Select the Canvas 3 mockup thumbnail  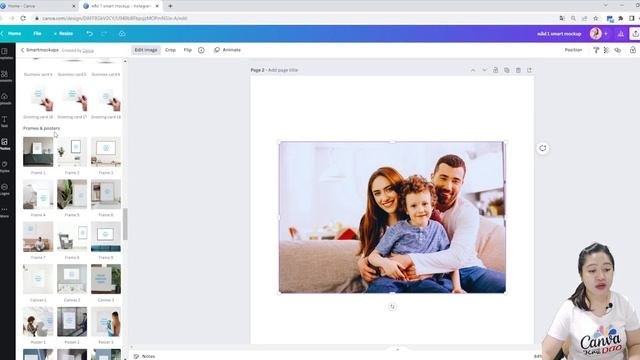coord(106,279)
